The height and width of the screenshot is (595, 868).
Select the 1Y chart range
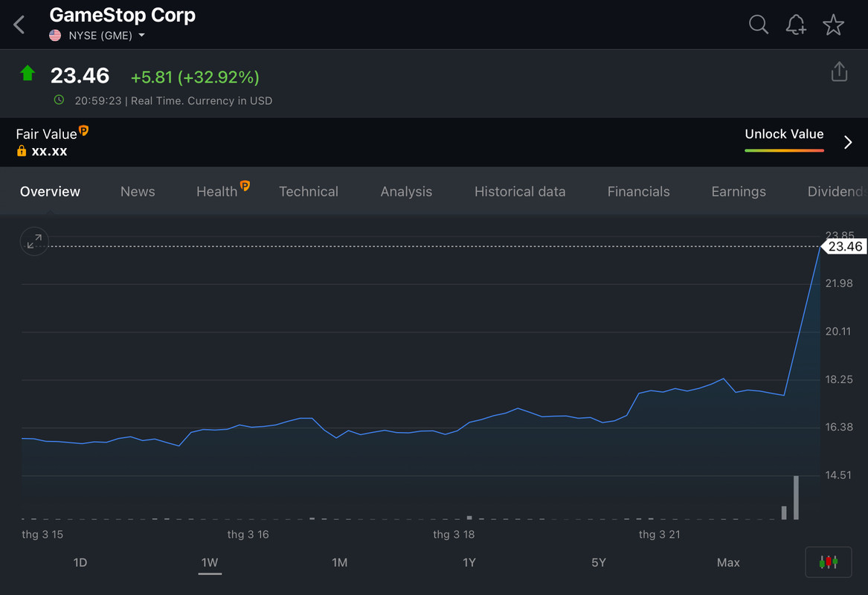coord(469,562)
